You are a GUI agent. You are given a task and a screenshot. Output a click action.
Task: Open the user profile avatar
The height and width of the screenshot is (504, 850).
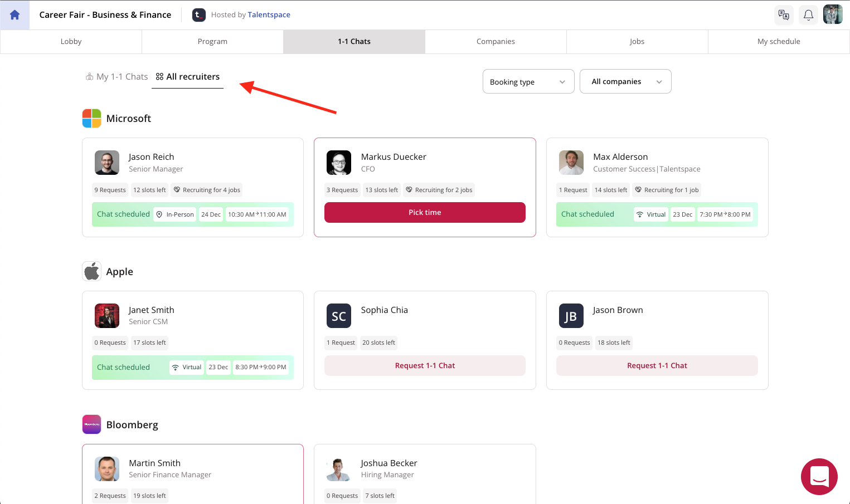coord(833,14)
